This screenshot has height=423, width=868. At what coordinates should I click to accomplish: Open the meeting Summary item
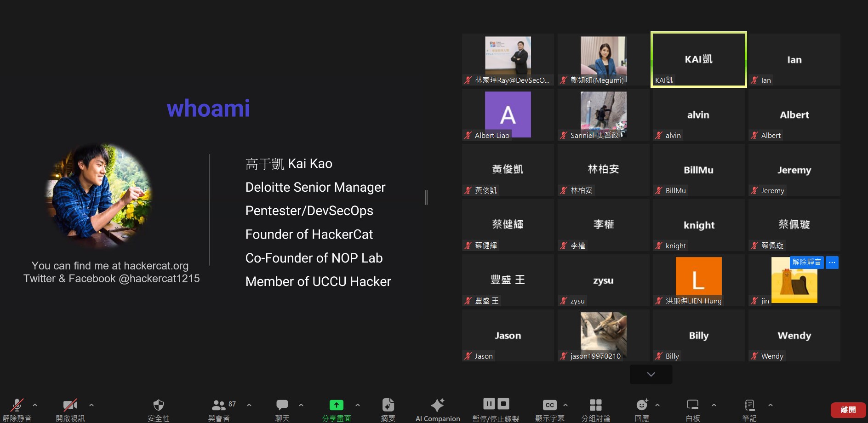[x=388, y=406]
